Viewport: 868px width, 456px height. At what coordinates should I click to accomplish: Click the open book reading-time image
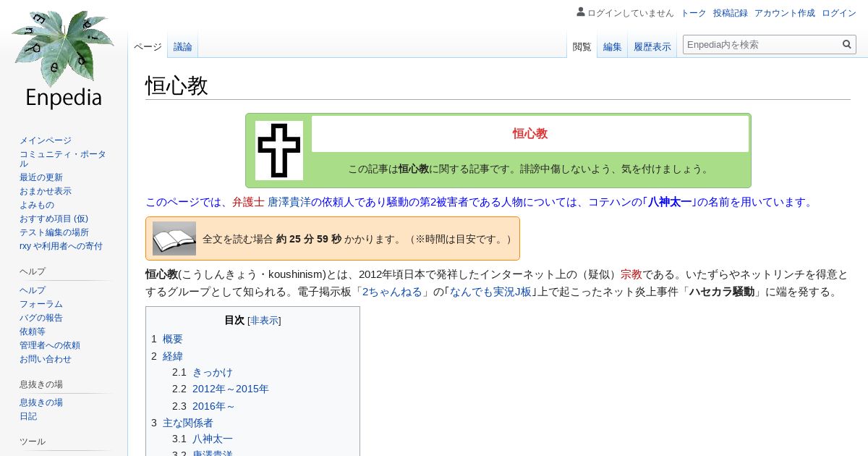(174, 238)
